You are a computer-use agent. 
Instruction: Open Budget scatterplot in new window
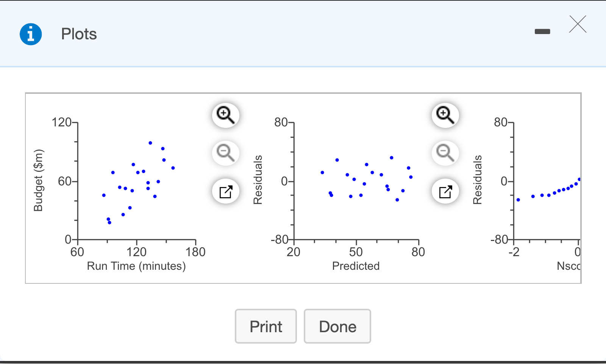(x=225, y=191)
